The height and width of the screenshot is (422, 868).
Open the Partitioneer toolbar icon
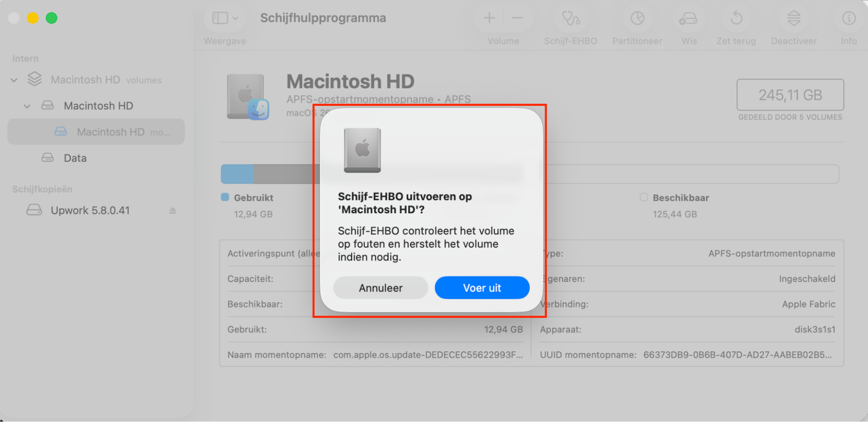click(x=637, y=18)
